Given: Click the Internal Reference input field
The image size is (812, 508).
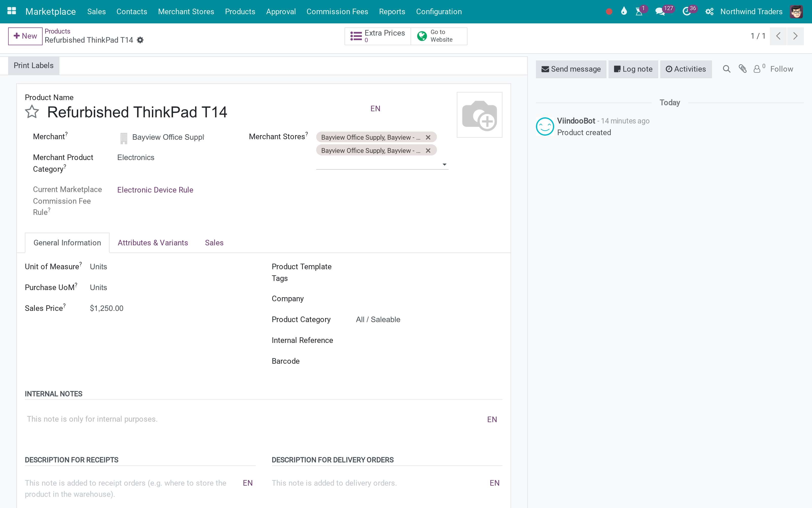Looking at the screenshot, I should (429, 340).
